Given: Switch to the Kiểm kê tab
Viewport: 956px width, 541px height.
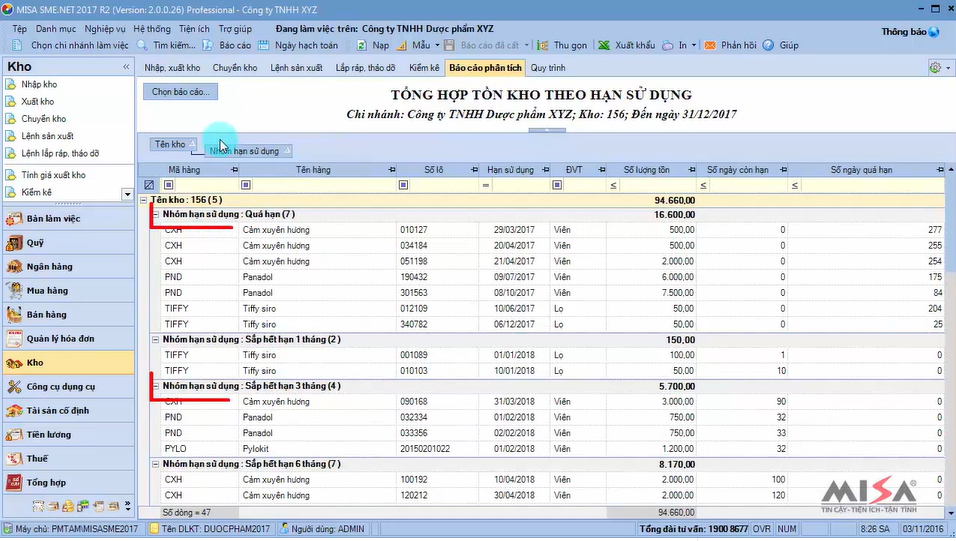Looking at the screenshot, I should pos(424,68).
